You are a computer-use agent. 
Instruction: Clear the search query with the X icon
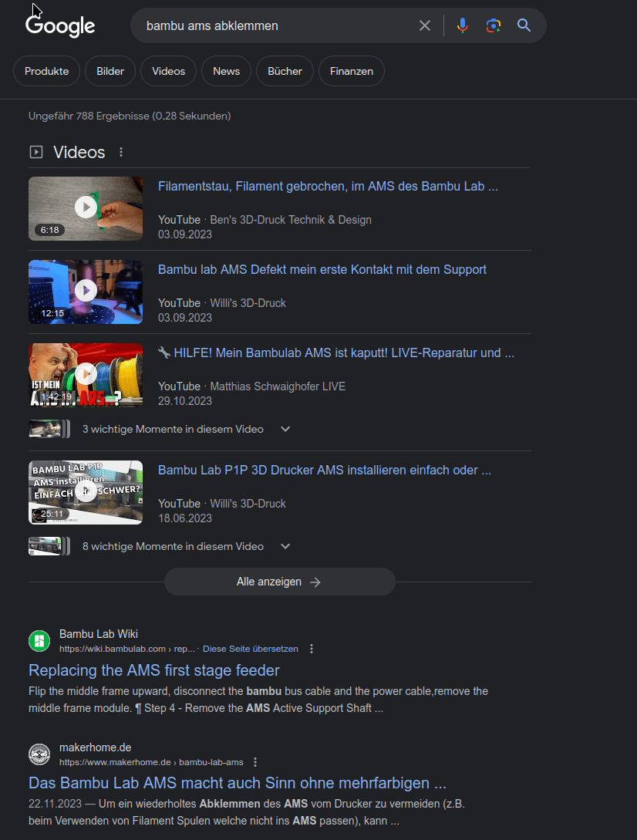tap(425, 25)
